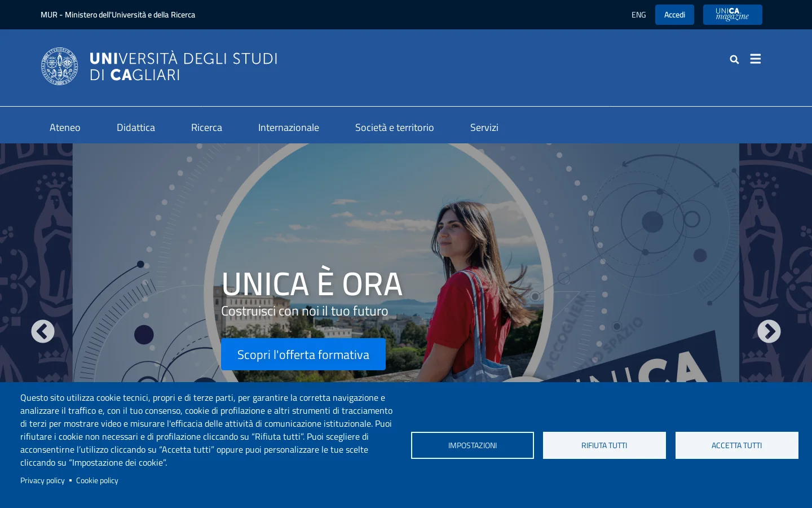Click 'Costruisci con noi il tuo futuro' text
The height and width of the screenshot is (508, 812).
[304, 311]
